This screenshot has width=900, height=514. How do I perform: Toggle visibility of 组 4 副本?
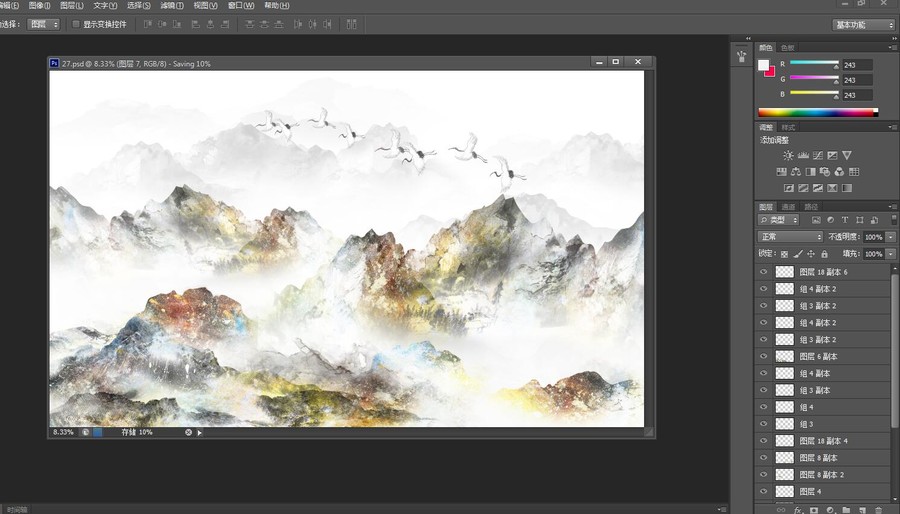[x=763, y=373]
